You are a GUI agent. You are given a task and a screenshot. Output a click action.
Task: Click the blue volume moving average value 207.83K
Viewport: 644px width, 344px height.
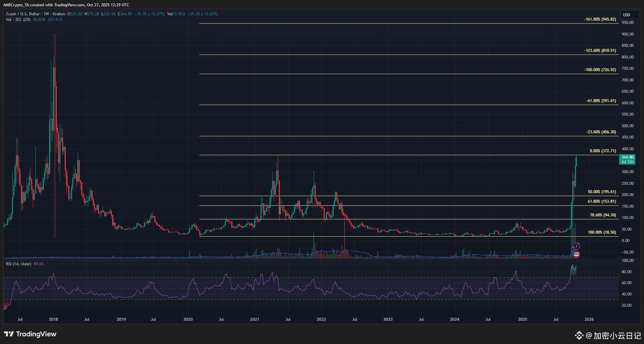[x=55, y=20]
